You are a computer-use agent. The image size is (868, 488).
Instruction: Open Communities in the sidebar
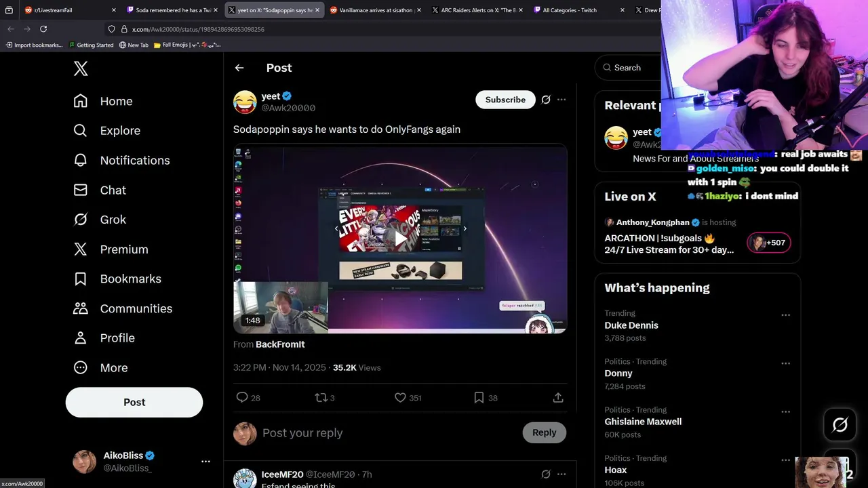click(123, 308)
